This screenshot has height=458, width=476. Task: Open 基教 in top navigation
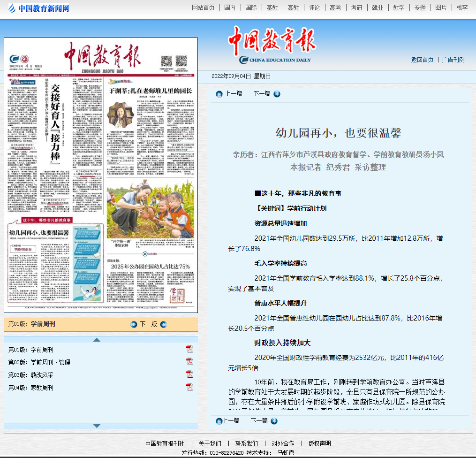click(x=272, y=8)
